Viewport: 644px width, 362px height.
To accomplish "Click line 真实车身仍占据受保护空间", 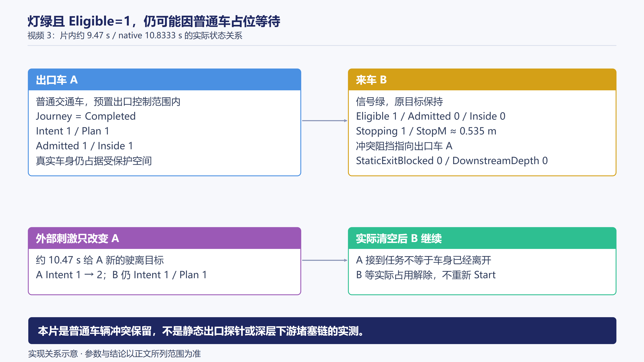I will [x=94, y=161].
